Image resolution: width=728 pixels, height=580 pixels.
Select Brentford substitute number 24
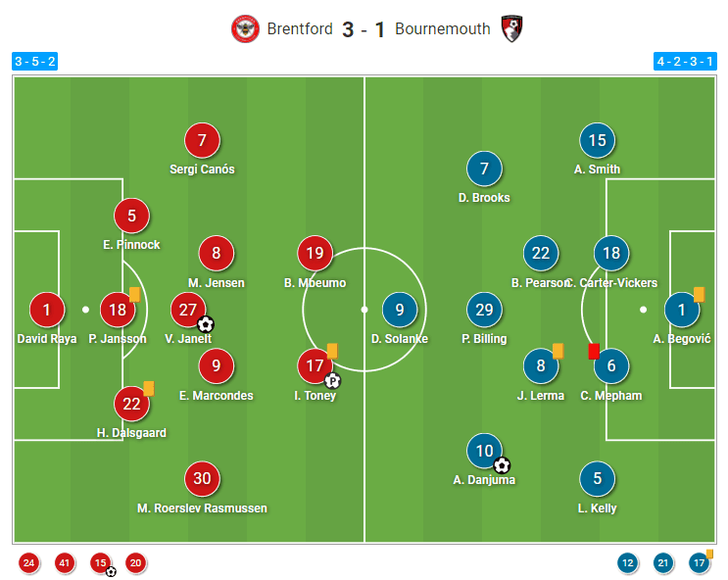[29, 562]
